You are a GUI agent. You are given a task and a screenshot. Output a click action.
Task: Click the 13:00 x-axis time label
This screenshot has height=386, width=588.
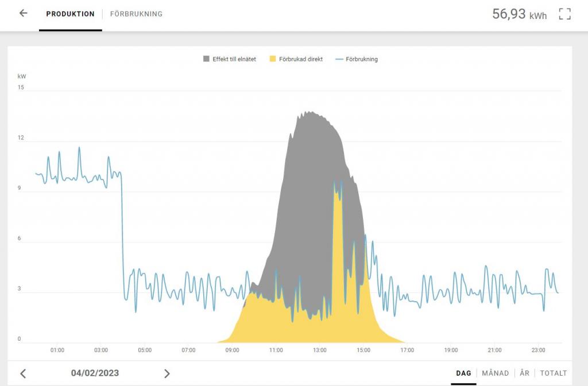click(320, 350)
